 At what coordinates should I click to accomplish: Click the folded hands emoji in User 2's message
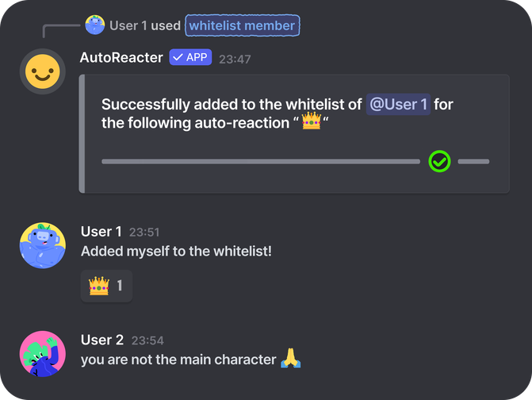[291, 360]
